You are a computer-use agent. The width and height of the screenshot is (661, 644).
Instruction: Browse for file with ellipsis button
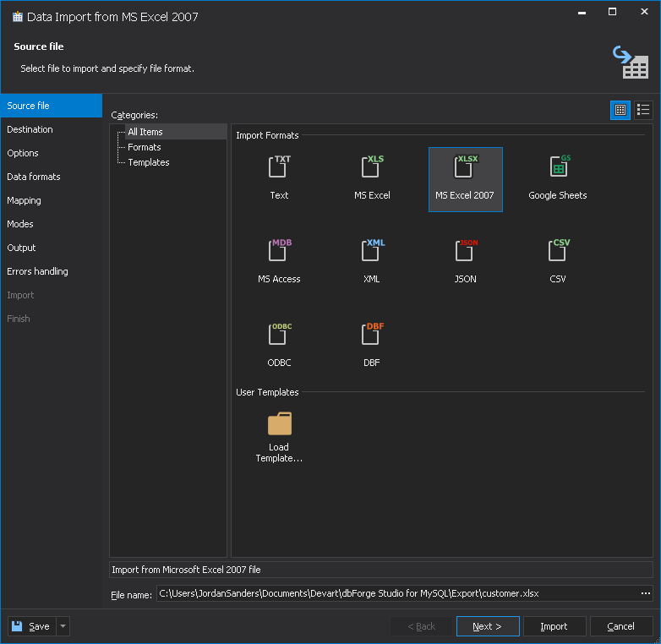pyautogui.click(x=646, y=593)
